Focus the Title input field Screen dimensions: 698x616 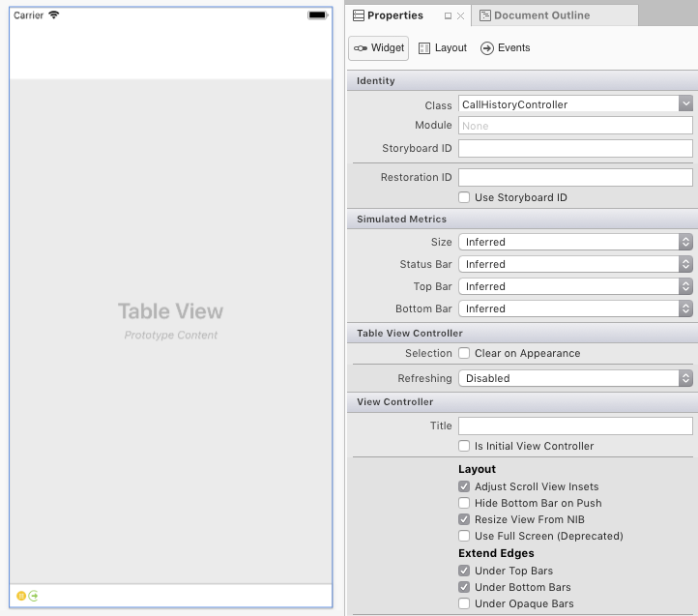click(x=575, y=425)
